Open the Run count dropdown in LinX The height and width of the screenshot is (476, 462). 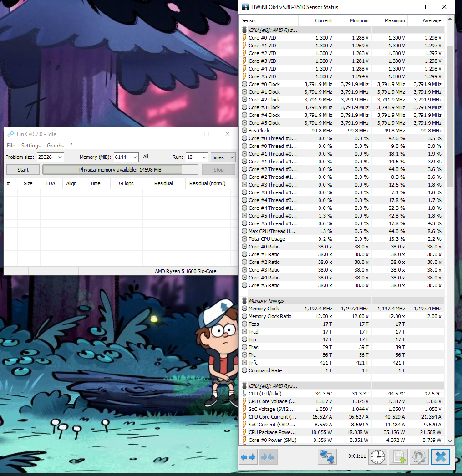[x=204, y=157]
